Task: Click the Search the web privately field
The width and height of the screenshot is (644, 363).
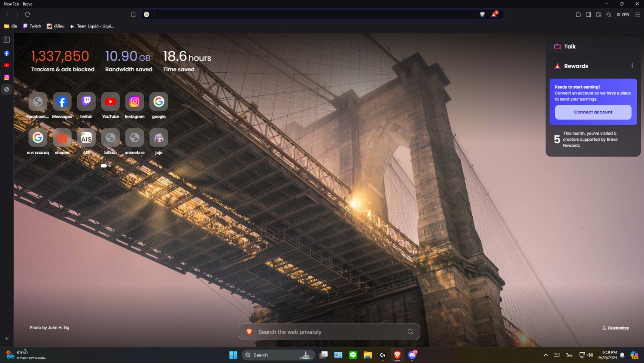Action: 329,332
